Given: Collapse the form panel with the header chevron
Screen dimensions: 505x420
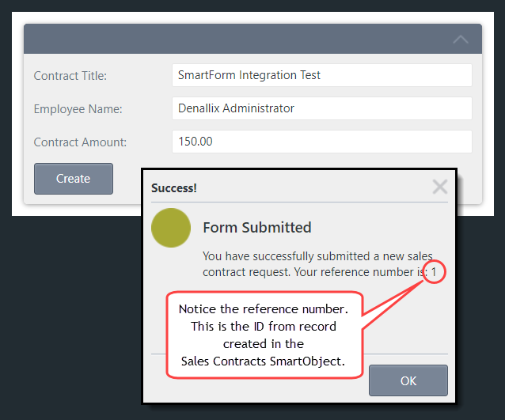Looking at the screenshot, I should click(460, 39).
